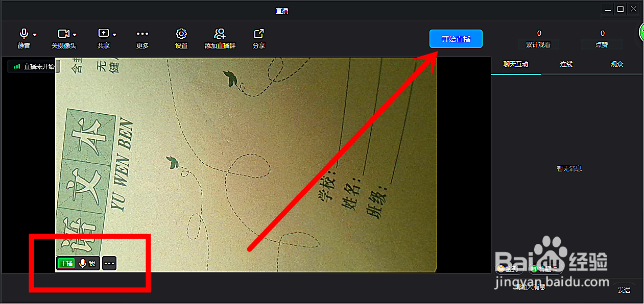Click the 暂无消息 empty chat text
This screenshot has width=644, height=304.
[569, 168]
